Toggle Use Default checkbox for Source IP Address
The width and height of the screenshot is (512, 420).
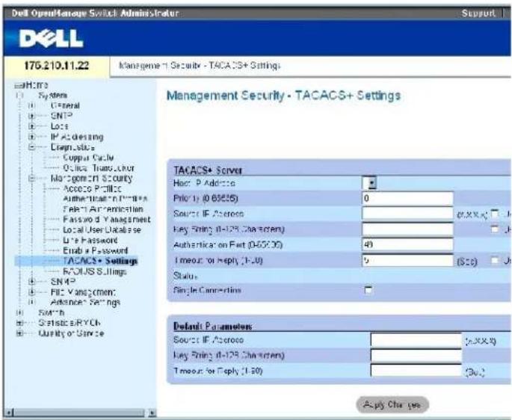495,214
